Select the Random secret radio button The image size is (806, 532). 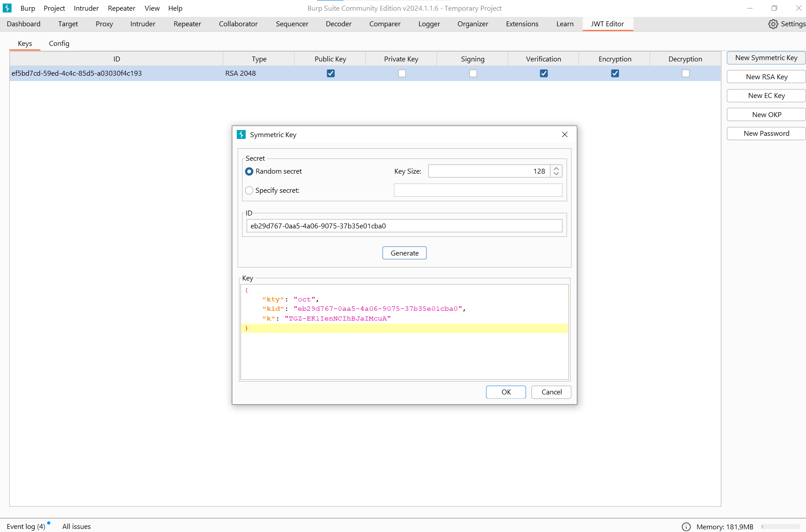(249, 171)
